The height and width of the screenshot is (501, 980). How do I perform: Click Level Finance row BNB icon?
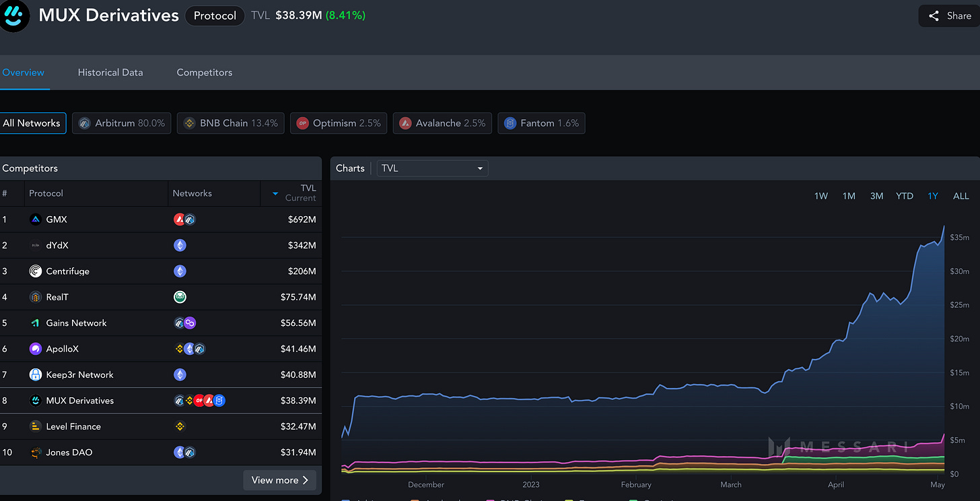[180, 426]
